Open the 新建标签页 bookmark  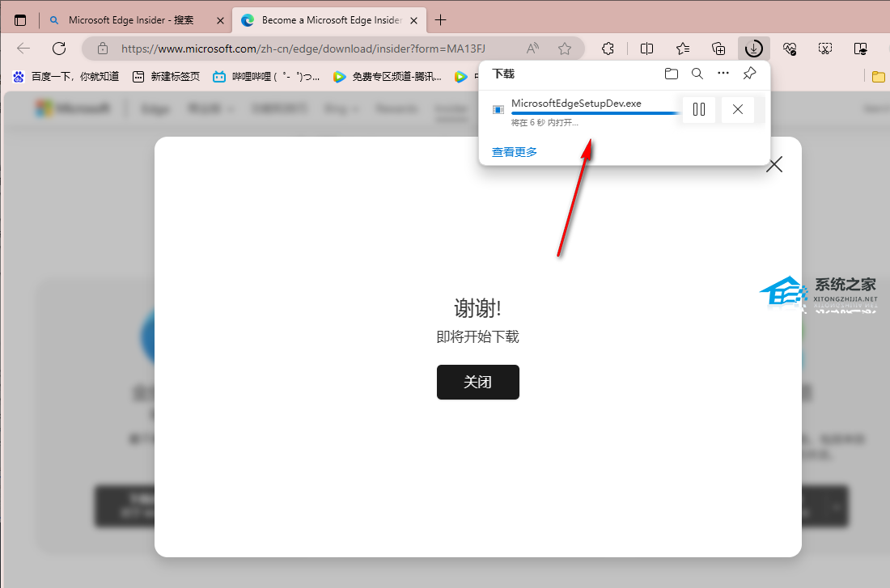point(167,77)
